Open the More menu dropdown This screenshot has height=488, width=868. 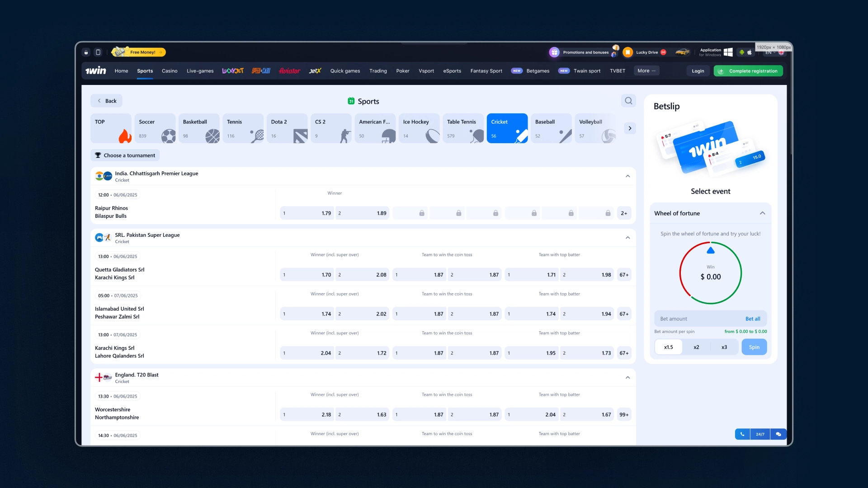click(646, 70)
